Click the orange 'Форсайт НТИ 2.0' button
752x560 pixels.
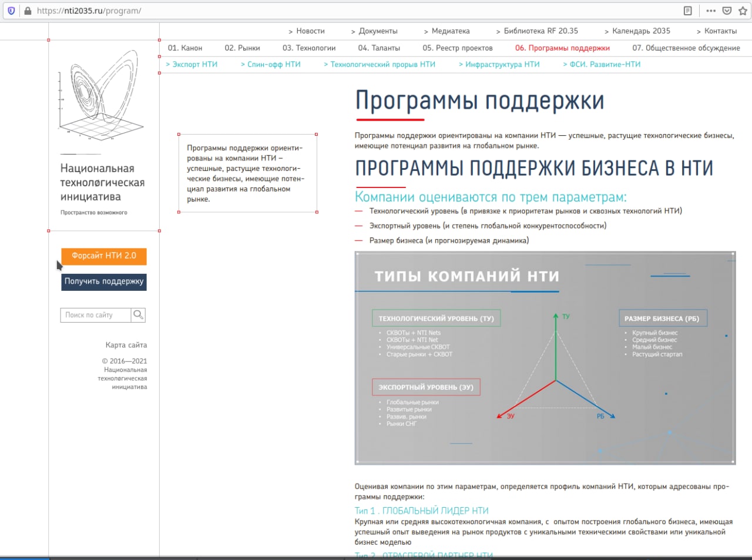(x=104, y=256)
